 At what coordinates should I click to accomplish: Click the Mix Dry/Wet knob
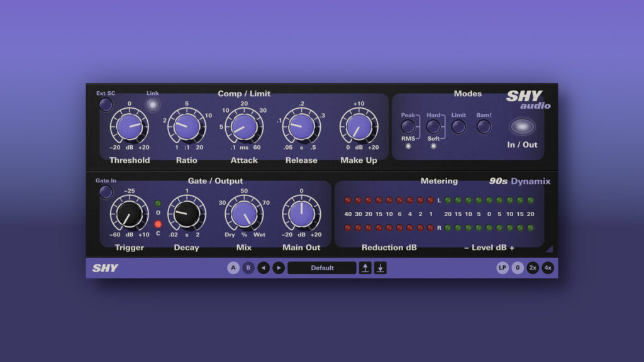(x=244, y=214)
